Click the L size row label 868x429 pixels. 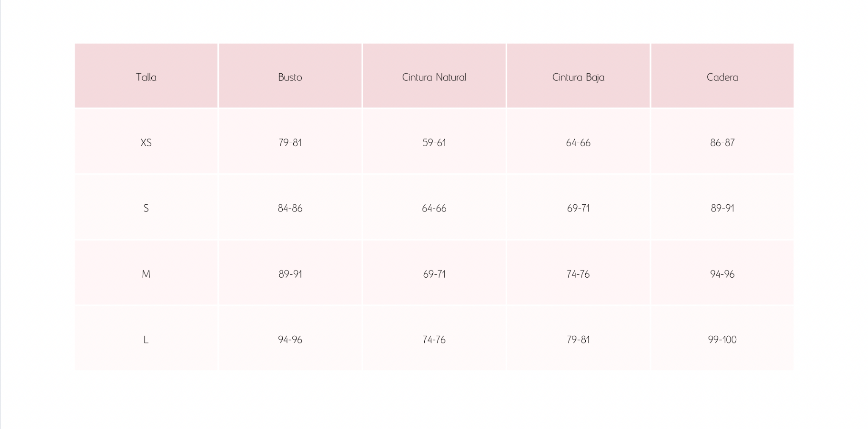(x=146, y=340)
